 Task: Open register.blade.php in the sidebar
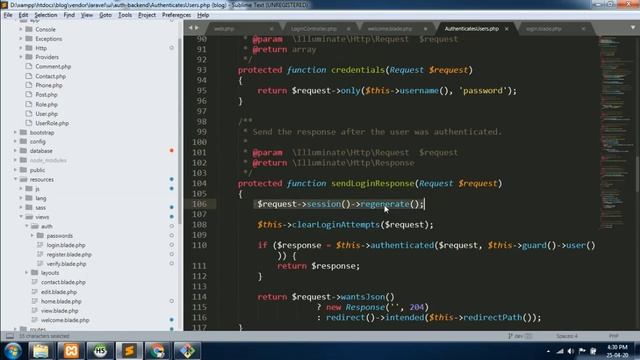(x=69, y=255)
